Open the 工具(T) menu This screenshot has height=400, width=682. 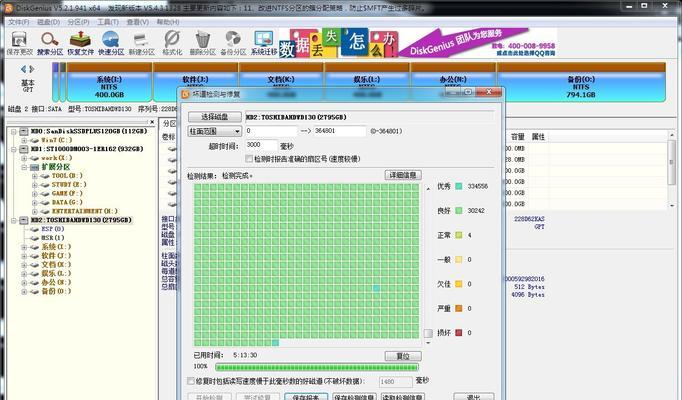coord(108,22)
